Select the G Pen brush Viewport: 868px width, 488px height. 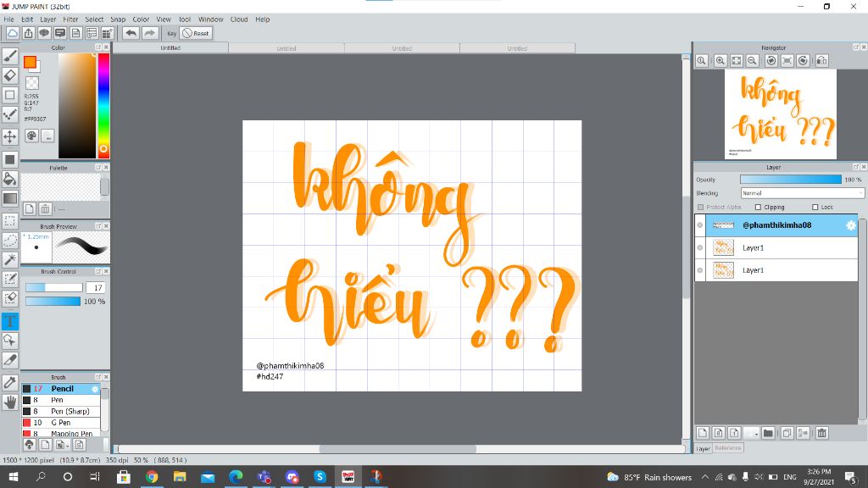(61, 422)
